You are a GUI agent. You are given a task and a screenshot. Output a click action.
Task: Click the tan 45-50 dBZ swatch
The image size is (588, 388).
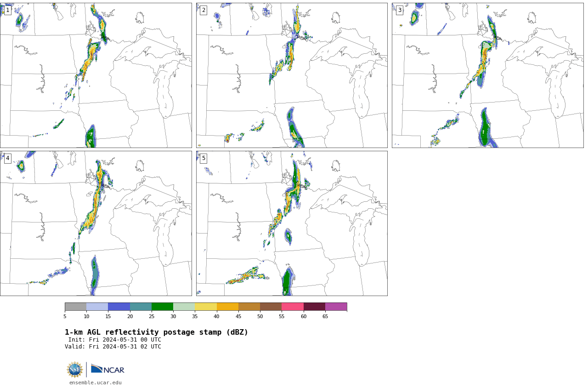tap(249, 307)
